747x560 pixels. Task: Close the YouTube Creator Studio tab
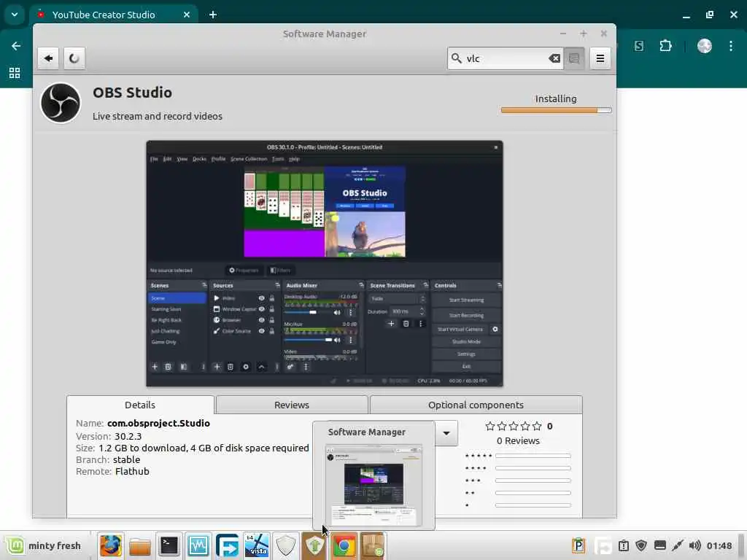pos(187,15)
